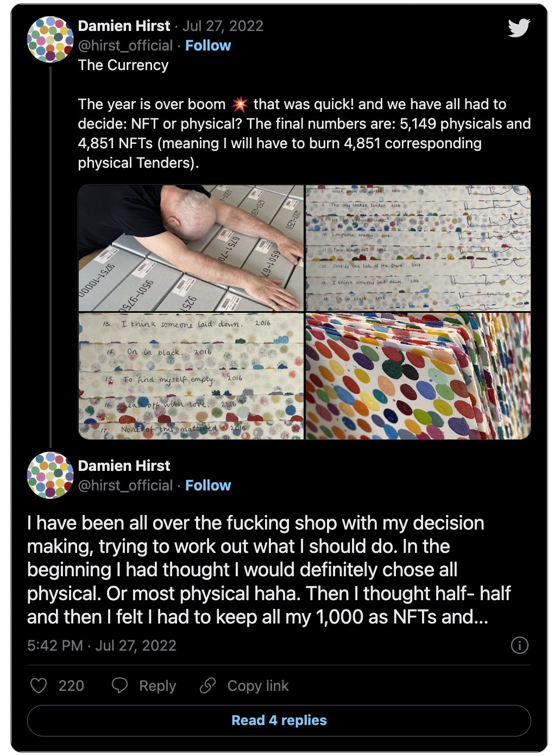Open photo of man lying on boxes
Screen dimensions: 554x756
[191, 248]
